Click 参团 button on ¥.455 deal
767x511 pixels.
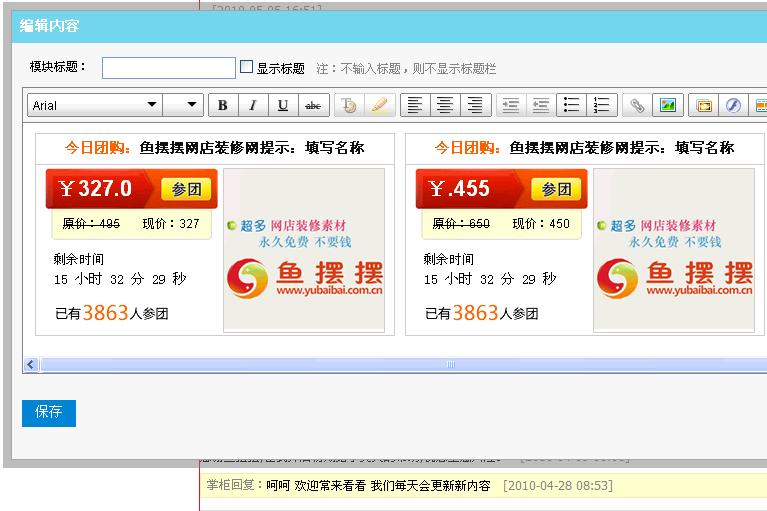tap(556, 189)
